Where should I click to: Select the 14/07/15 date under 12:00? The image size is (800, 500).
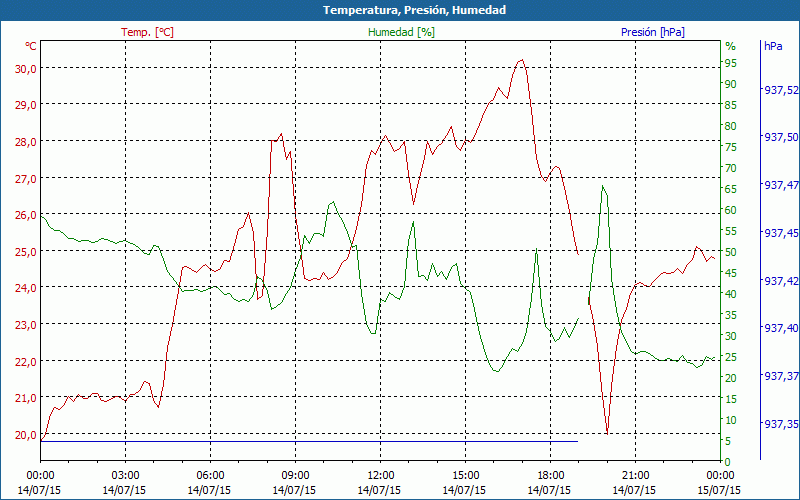click(379, 490)
